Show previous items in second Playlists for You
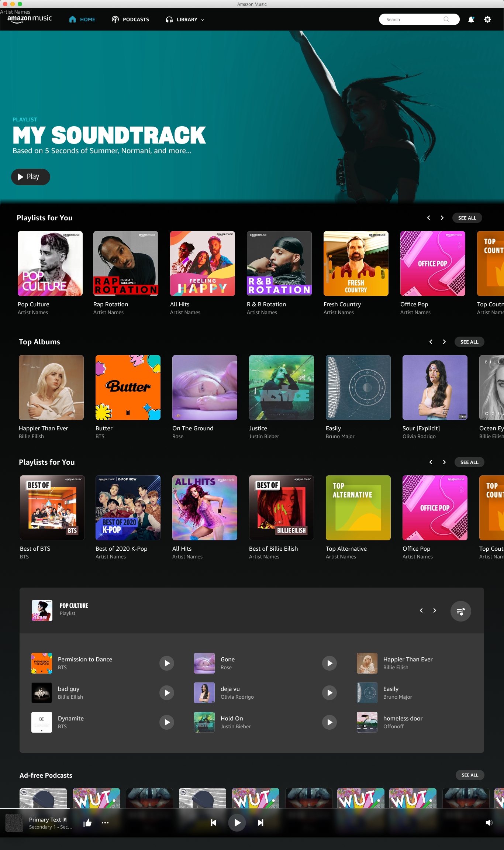The height and width of the screenshot is (850, 504). click(x=431, y=462)
